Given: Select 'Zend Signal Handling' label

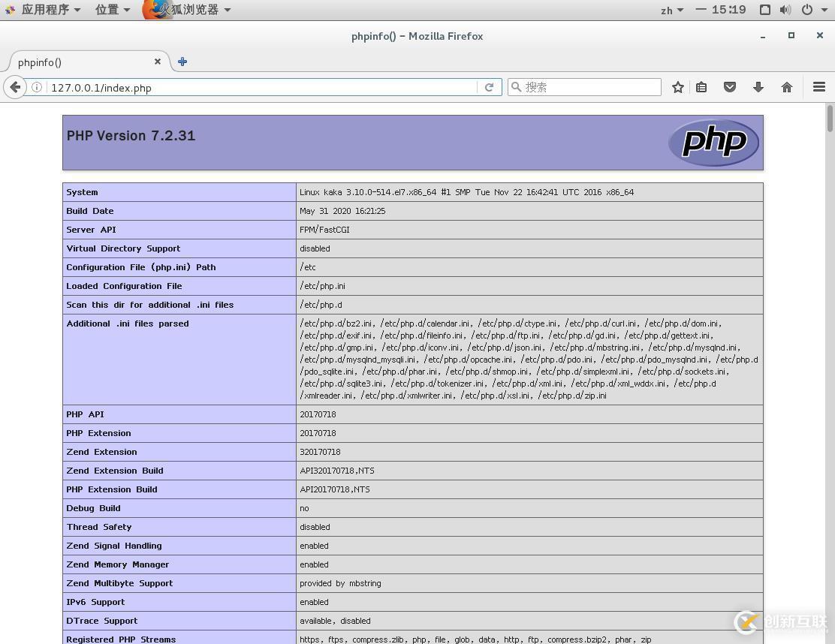Looking at the screenshot, I should (114, 546).
